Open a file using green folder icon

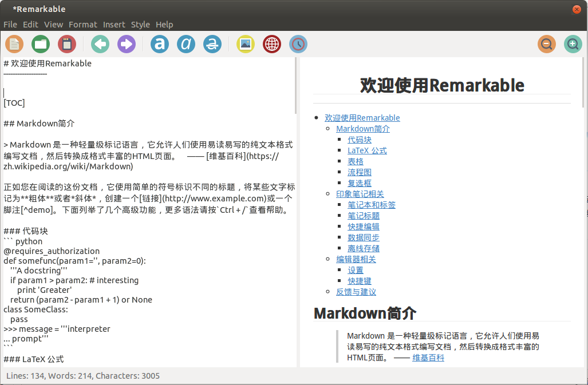coord(41,44)
